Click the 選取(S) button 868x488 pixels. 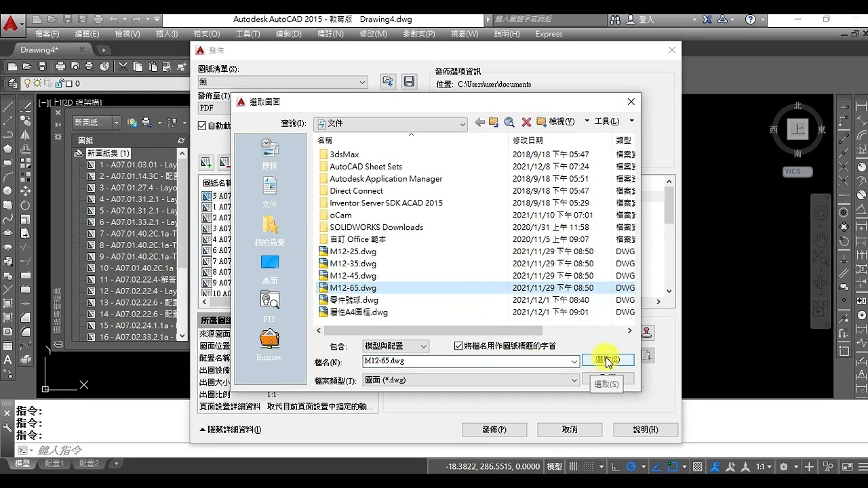(608, 360)
